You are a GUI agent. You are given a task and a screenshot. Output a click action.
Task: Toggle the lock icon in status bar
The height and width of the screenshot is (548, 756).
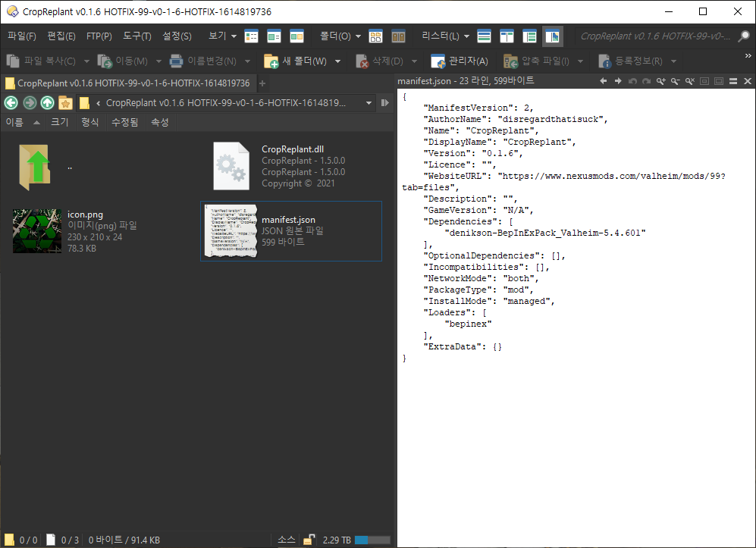click(x=309, y=540)
